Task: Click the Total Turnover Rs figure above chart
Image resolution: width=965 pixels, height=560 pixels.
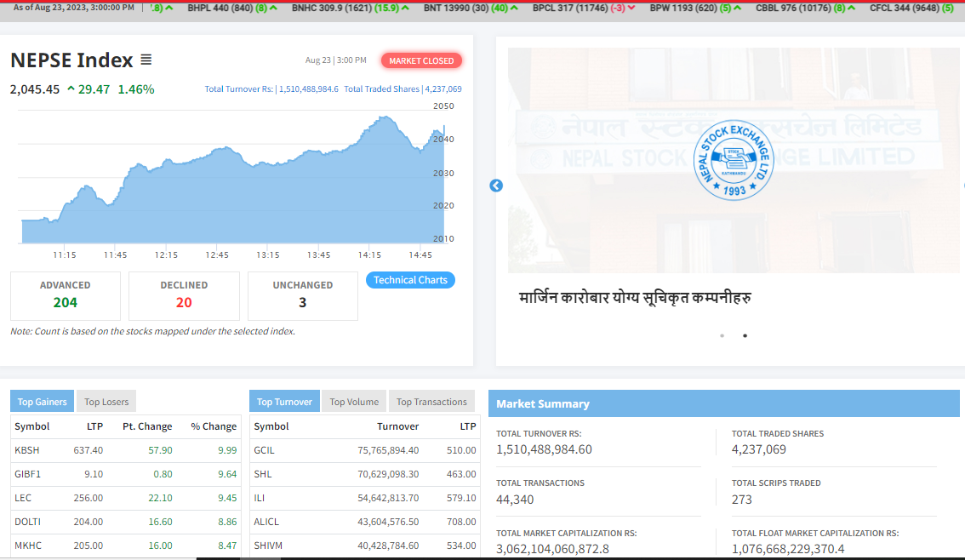Action: tap(271, 89)
